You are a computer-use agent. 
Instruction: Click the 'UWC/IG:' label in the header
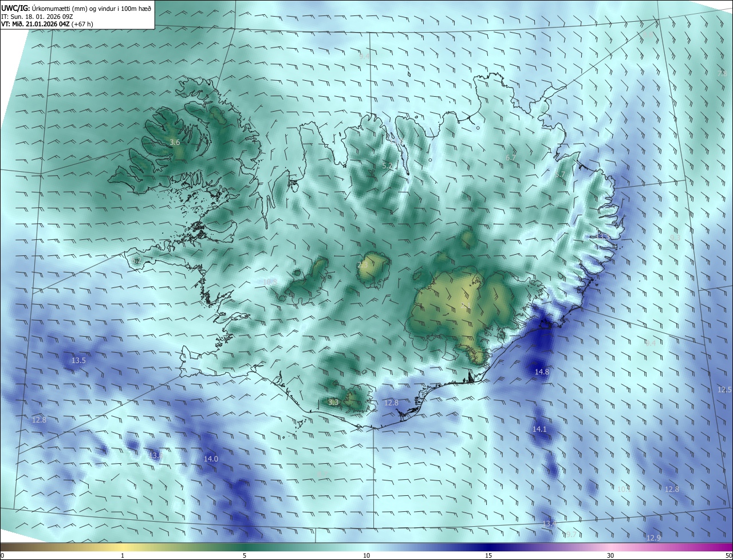click(x=16, y=8)
